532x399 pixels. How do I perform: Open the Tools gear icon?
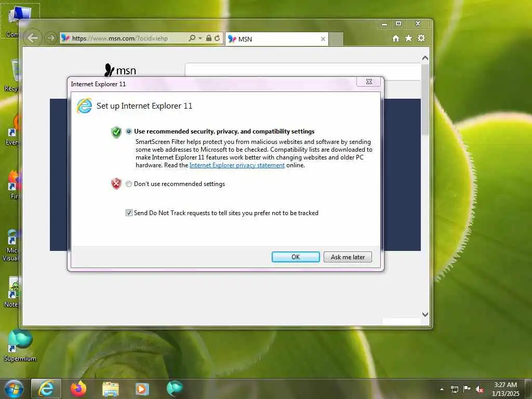[x=421, y=38]
